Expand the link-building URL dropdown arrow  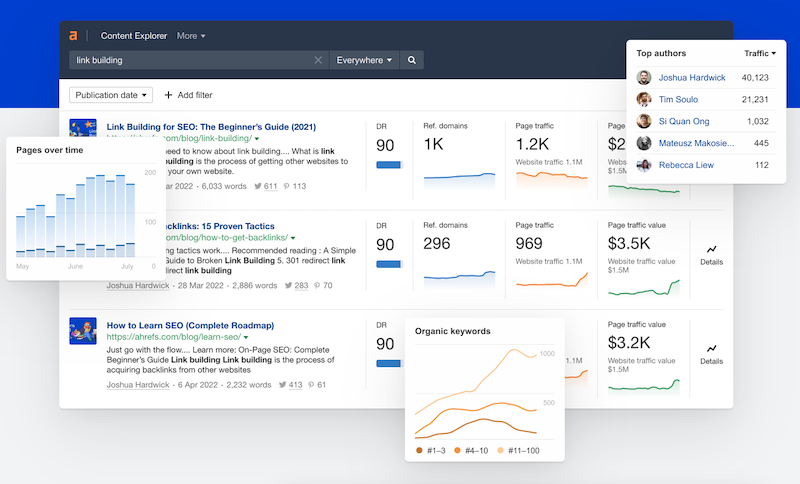[x=257, y=139]
